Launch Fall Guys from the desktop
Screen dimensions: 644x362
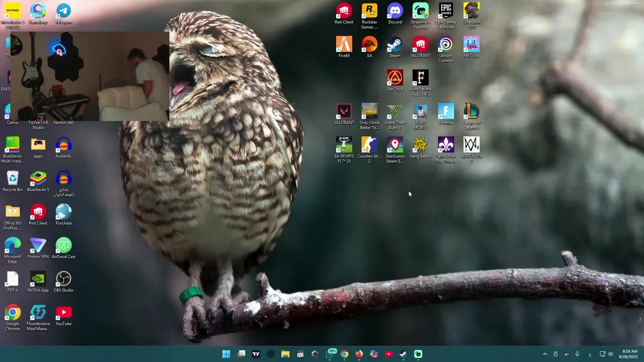click(471, 47)
